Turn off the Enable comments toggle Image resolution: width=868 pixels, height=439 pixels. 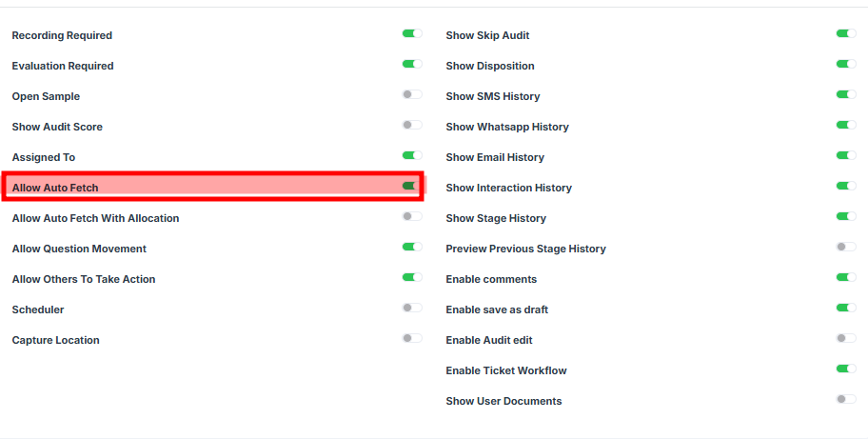coord(845,277)
